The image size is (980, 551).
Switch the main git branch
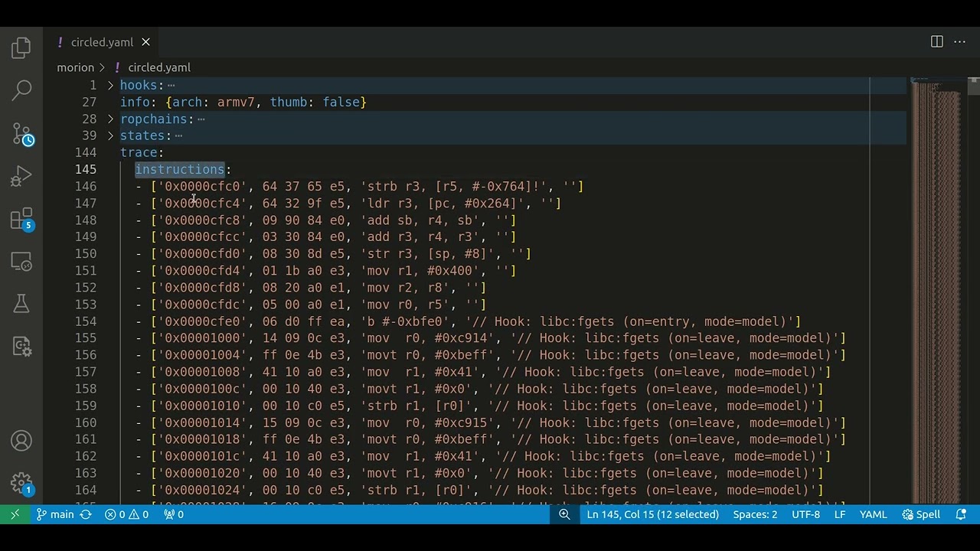coord(55,514)
